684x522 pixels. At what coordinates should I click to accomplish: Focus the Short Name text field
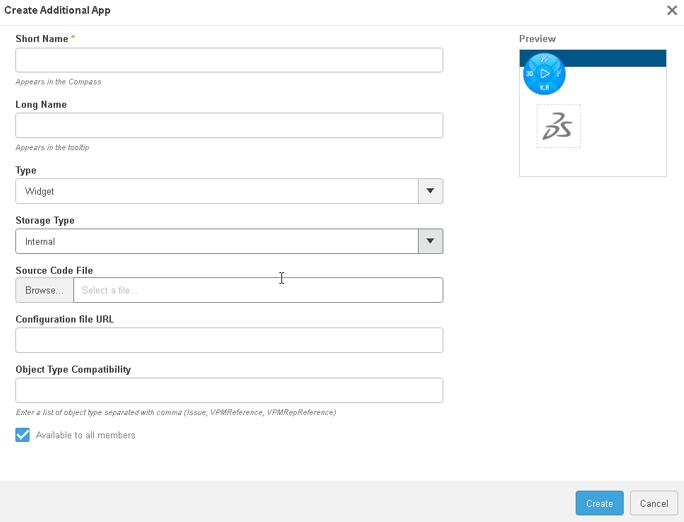pos(229,60)
